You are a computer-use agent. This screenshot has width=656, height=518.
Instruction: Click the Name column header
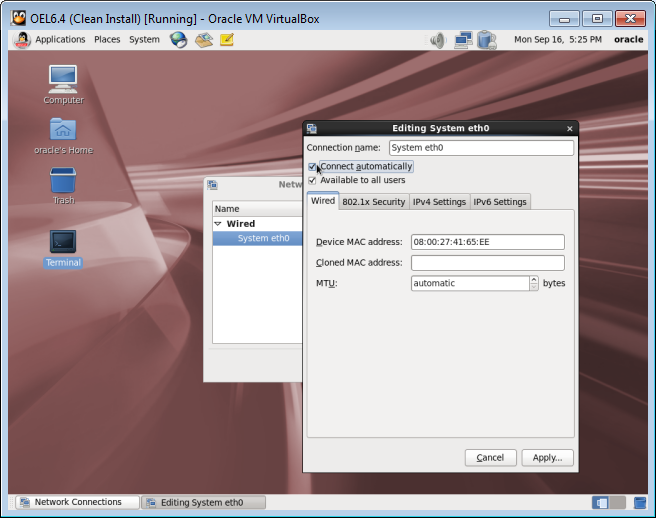(x=257, y=209)
